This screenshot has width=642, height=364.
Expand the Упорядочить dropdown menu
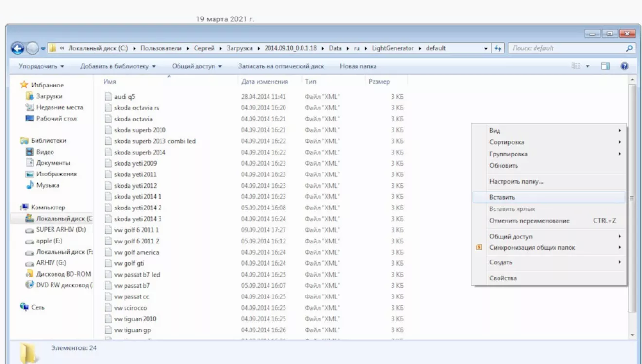coord(41,66)
